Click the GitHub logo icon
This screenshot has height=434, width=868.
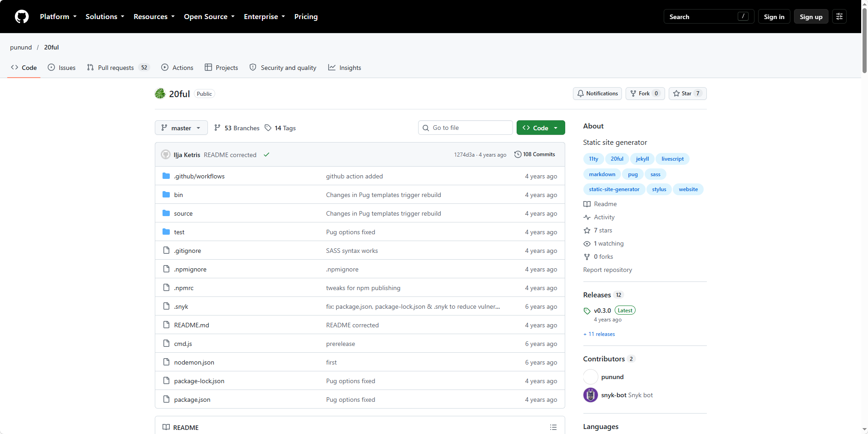(x=21, y=17)
